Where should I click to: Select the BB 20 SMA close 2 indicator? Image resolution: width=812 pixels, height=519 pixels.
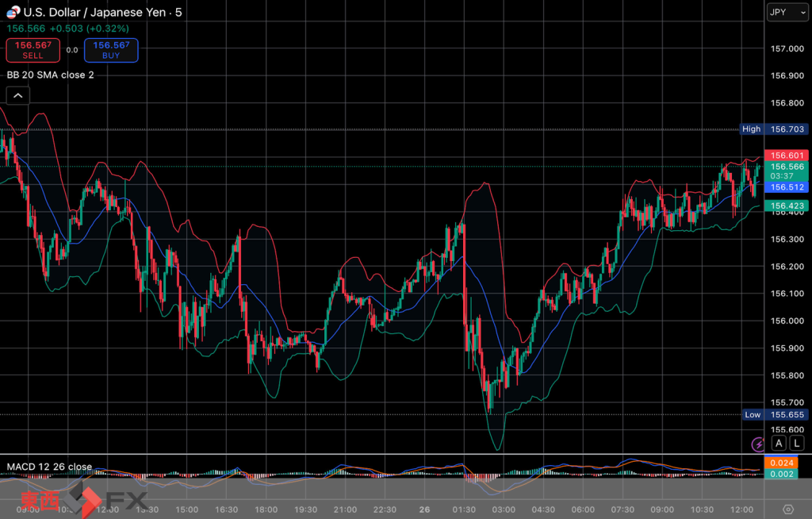(51, 75)
